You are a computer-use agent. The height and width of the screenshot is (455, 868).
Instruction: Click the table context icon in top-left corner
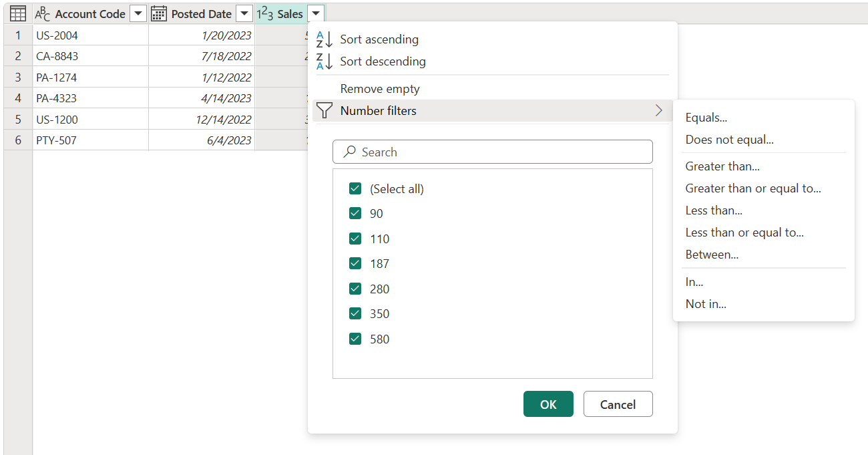(17, 13)
